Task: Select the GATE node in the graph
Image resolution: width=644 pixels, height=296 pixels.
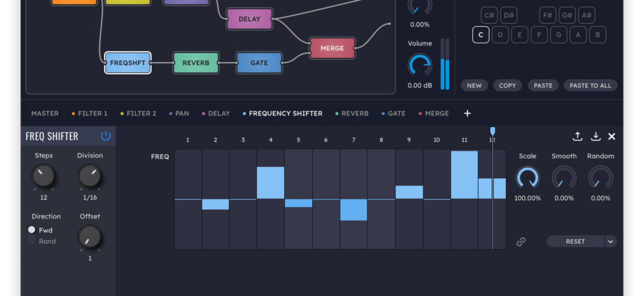Action: pos(259,63)
